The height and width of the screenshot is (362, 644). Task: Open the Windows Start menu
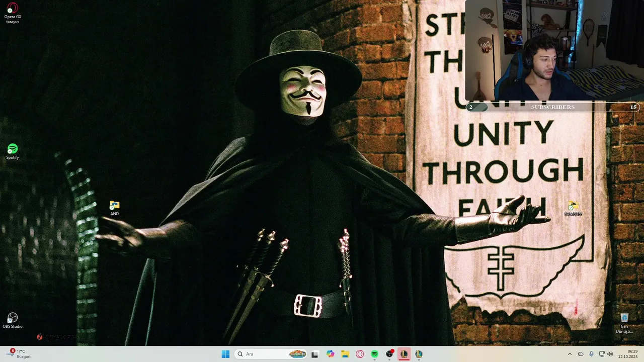coord(225,354)
